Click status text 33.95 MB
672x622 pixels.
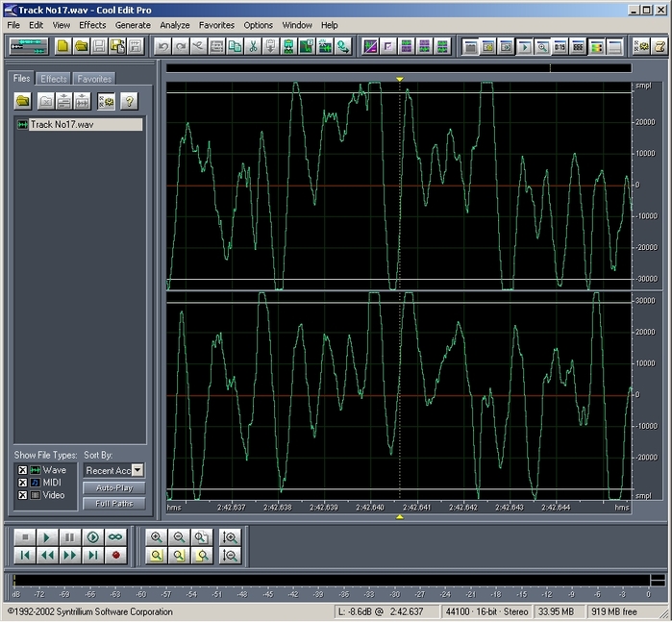(x=556, y=611)
